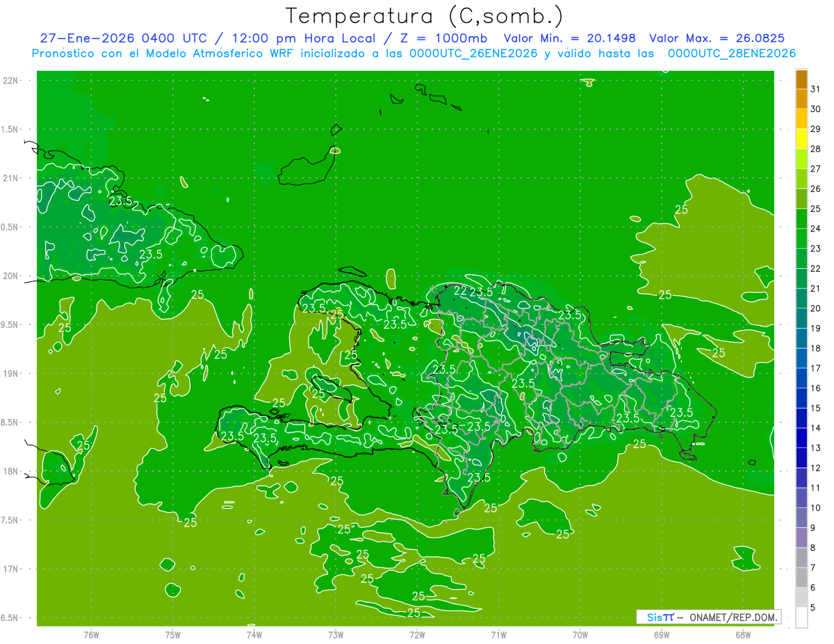Click the 22 contour label in the northwest Dominican Republic
This screenshot has height=644, width=834.
(459, 290)
